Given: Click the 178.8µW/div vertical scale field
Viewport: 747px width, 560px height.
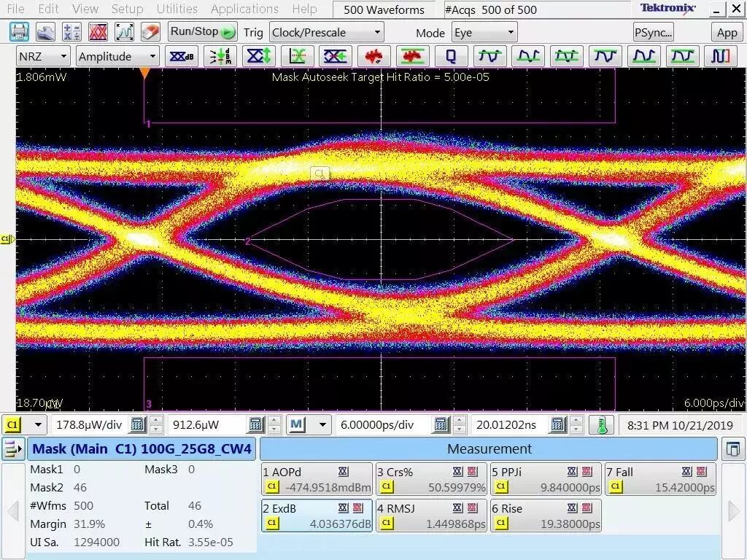Looking at the screenshot, I should click(89, 424).
